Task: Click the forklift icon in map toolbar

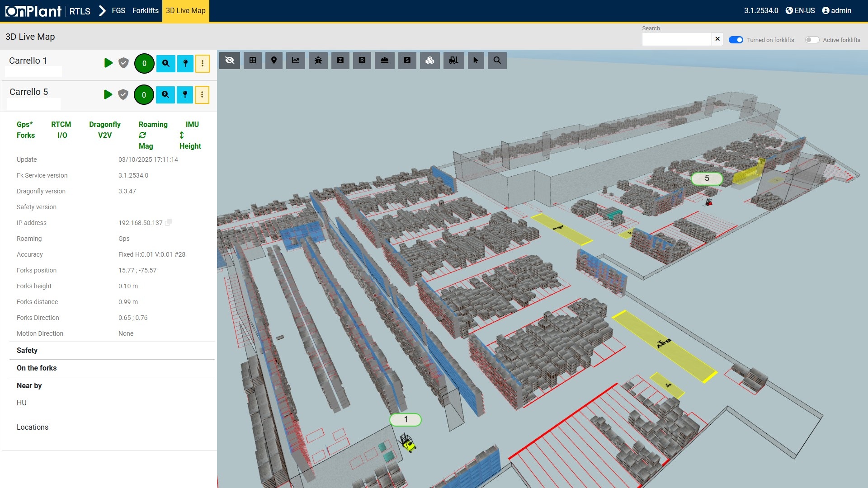Action: (x=453, y=60)
